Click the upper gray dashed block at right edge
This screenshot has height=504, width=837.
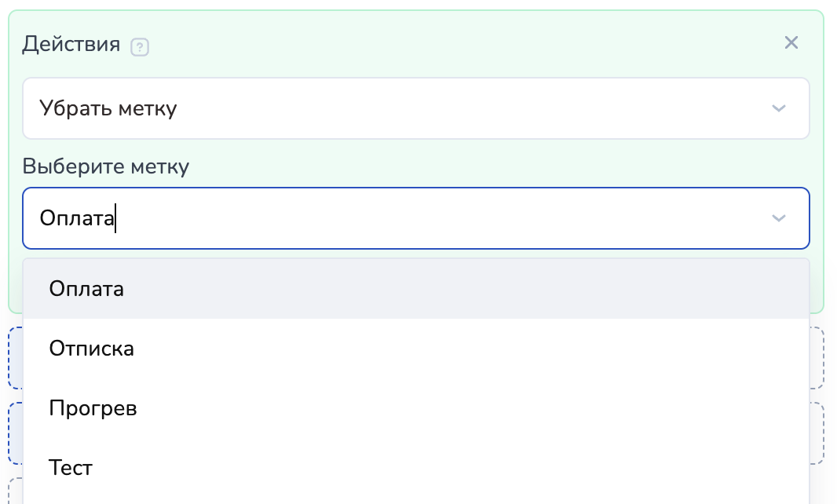tap(817, 358)
